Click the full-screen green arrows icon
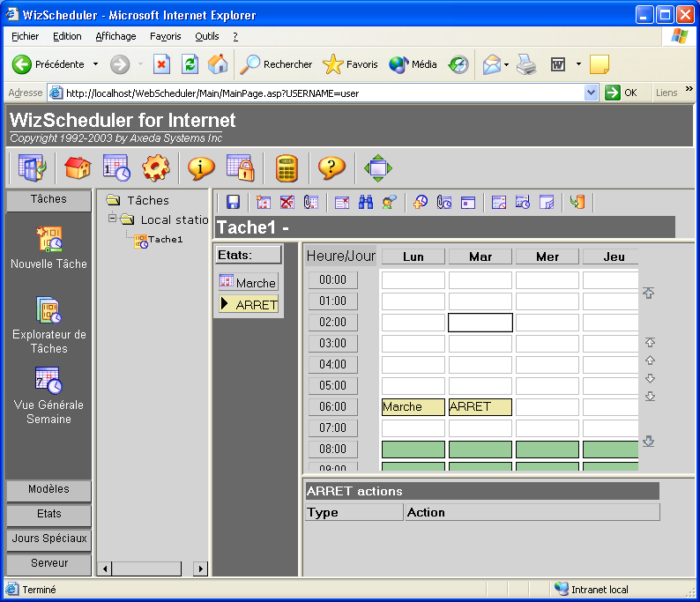This screenshot has height=602, width=700. [377, 168]
